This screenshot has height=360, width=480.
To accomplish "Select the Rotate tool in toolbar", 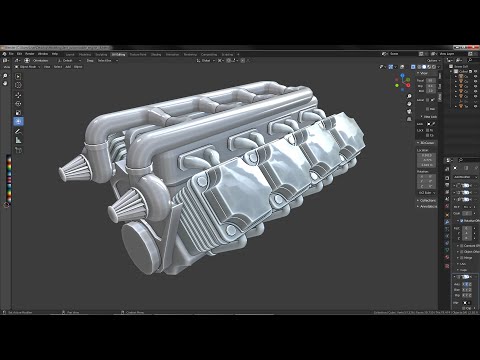I will click(x=18, y=104).
